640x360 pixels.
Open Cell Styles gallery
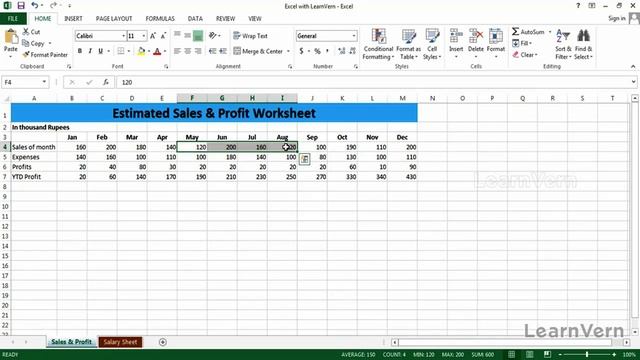[x=432, y=44]
